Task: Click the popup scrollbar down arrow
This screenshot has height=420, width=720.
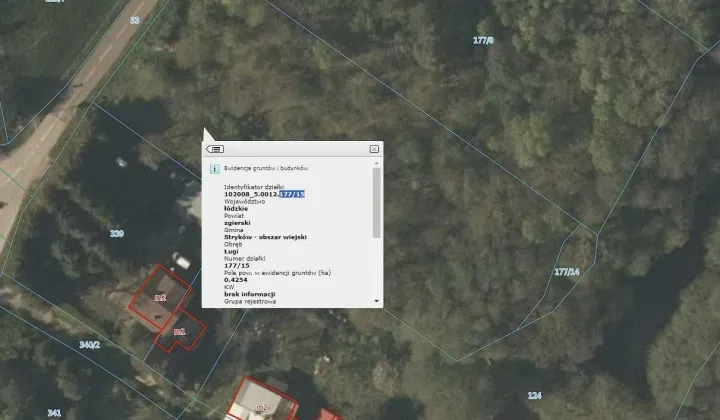Action: (x=377, y=301)
